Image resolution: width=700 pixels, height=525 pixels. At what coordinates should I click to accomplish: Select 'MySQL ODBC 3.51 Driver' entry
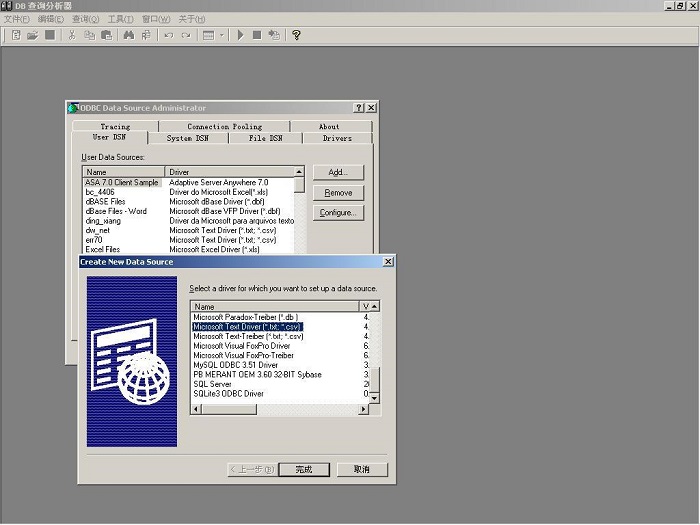(x=235, y=365)
